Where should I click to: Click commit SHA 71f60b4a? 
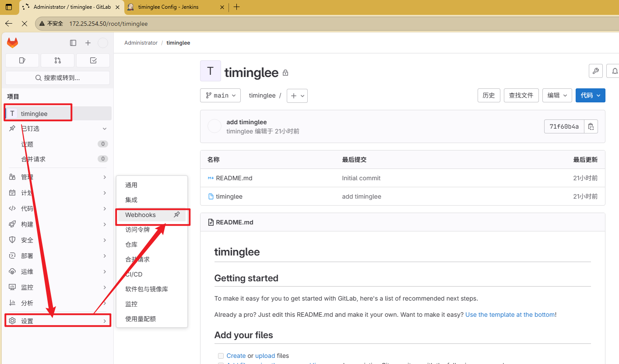[564, 126]
